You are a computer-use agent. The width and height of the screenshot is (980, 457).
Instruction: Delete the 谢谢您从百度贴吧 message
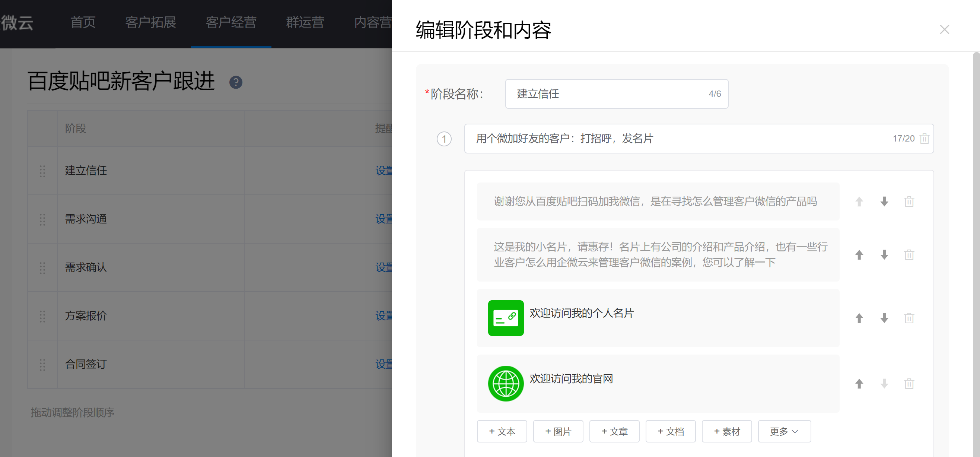(909, 201)
